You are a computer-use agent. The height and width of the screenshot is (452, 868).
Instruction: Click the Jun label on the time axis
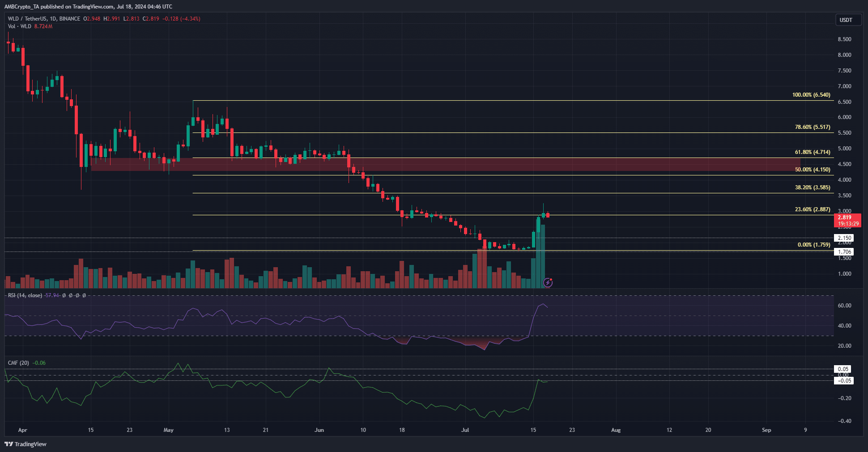[319, 430]
